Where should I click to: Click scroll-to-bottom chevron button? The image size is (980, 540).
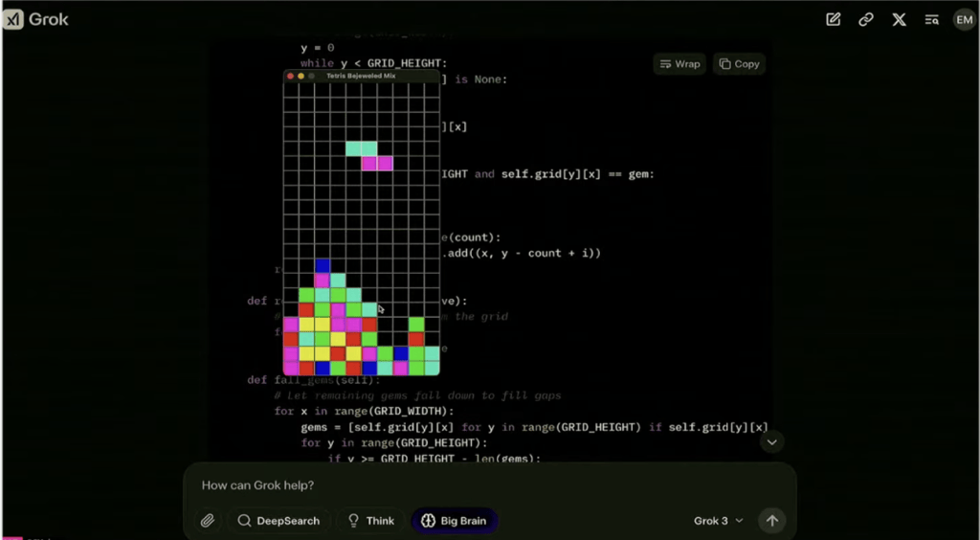tap(771, 441)
